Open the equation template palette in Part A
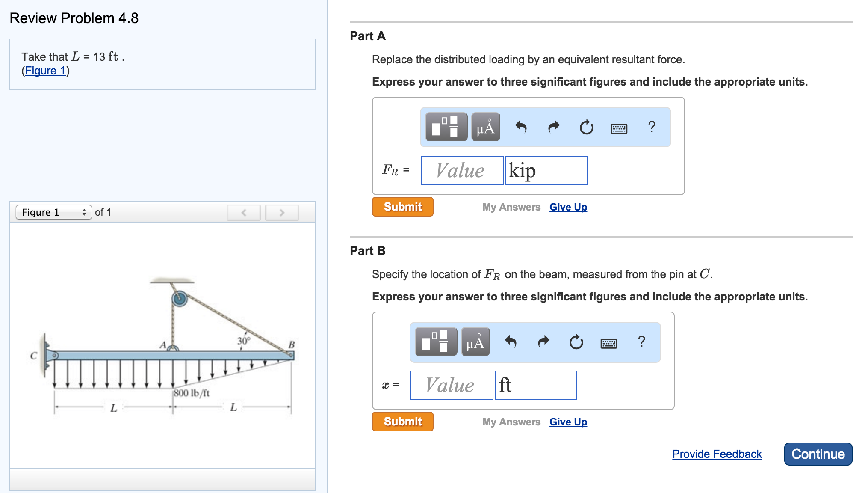The image size is (868, 493). pyautogui.click(x=447, y=127)
